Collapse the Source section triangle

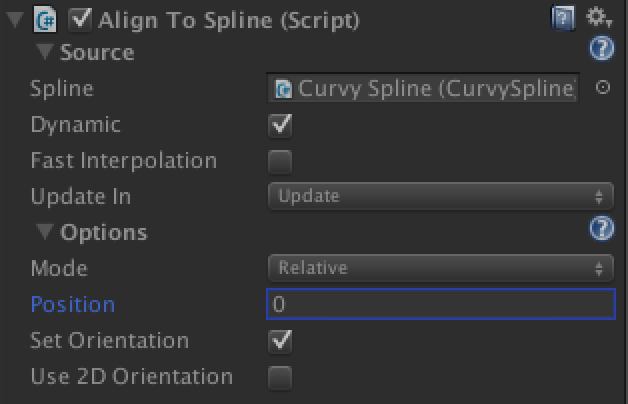pyautogui.click(x=44, y=52)
